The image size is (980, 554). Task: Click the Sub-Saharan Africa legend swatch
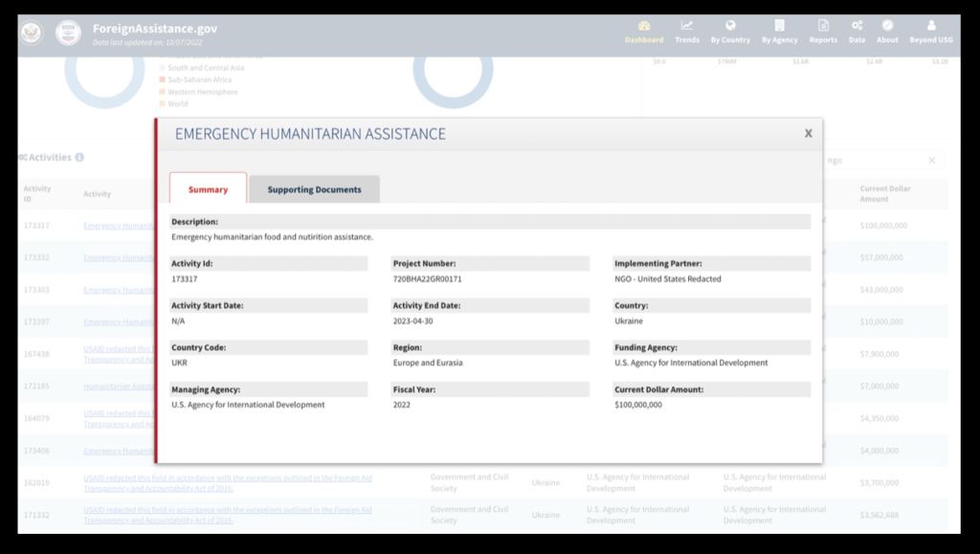162,80
